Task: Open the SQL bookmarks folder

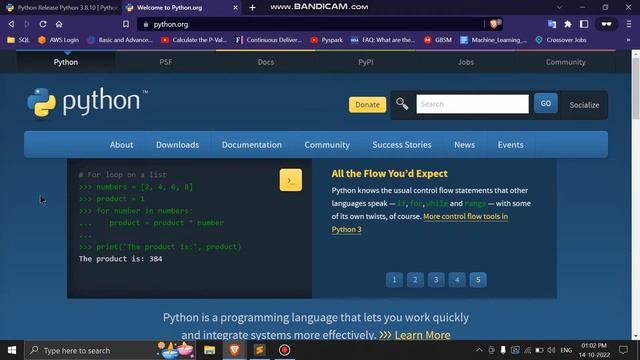Action: 18,40
